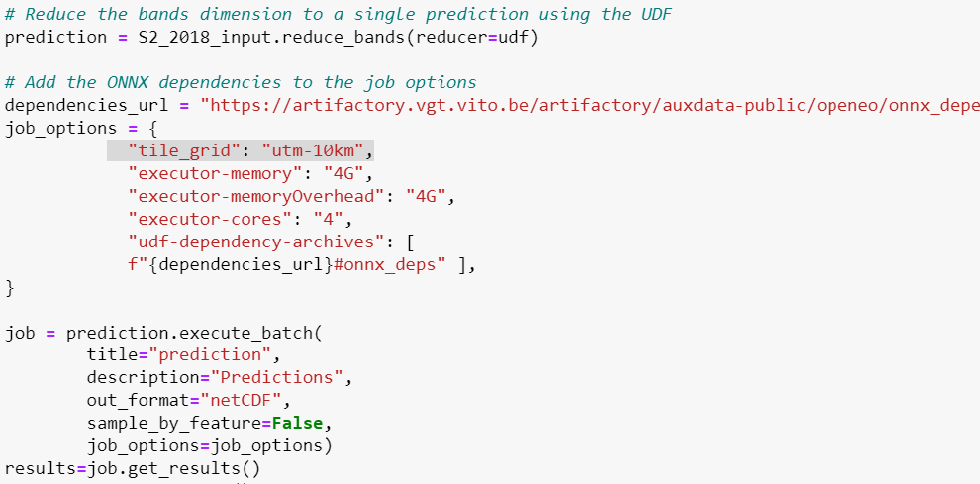Click the "executor-memoryOverhead" key

[x=255, y=196]
